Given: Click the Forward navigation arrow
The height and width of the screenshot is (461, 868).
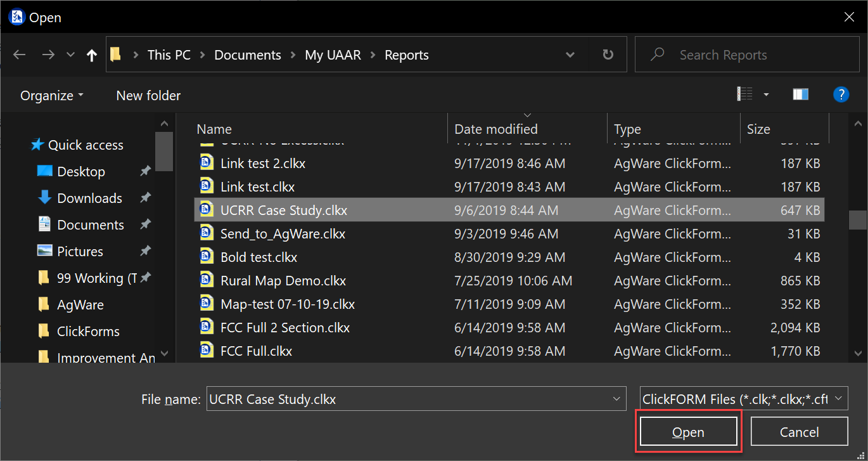Looking at the screenshot, I should 48,55.
